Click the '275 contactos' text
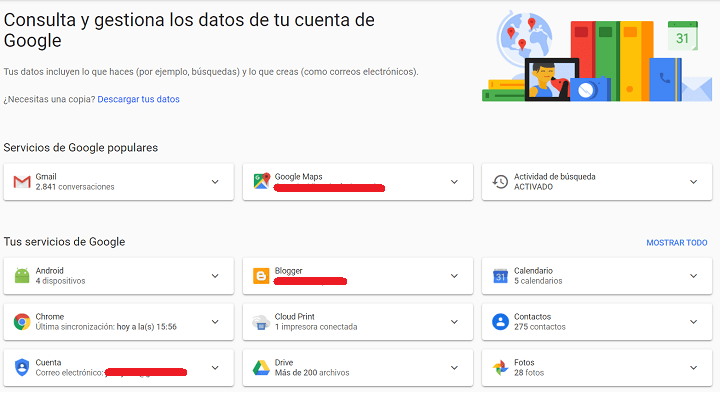This screenshot has height=394, width=720. click(540, 327)
